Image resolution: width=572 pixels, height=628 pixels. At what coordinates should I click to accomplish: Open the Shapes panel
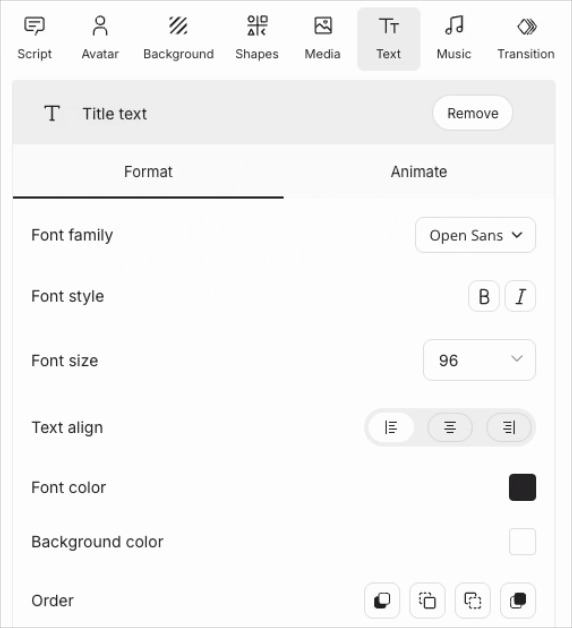[257, 39]
